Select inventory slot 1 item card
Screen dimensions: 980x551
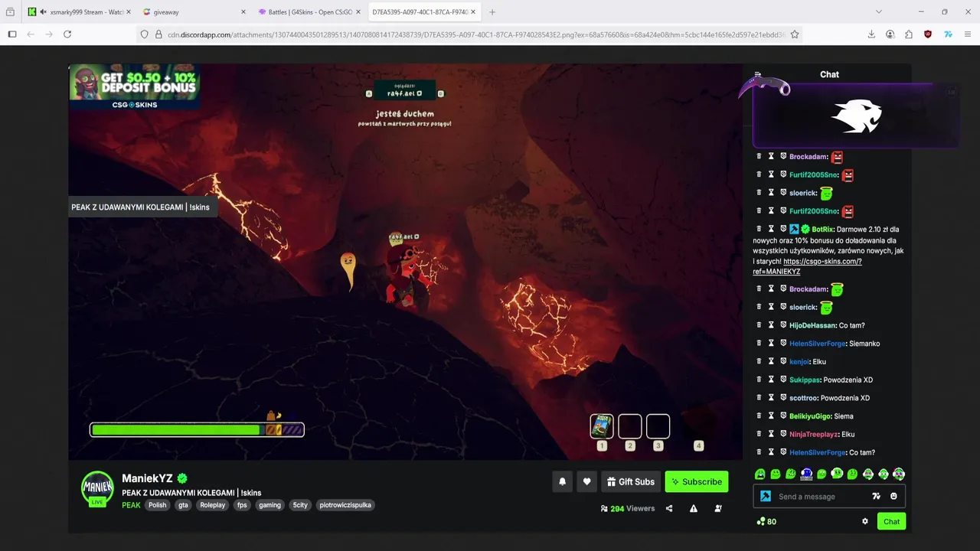[x=602, y=426]
